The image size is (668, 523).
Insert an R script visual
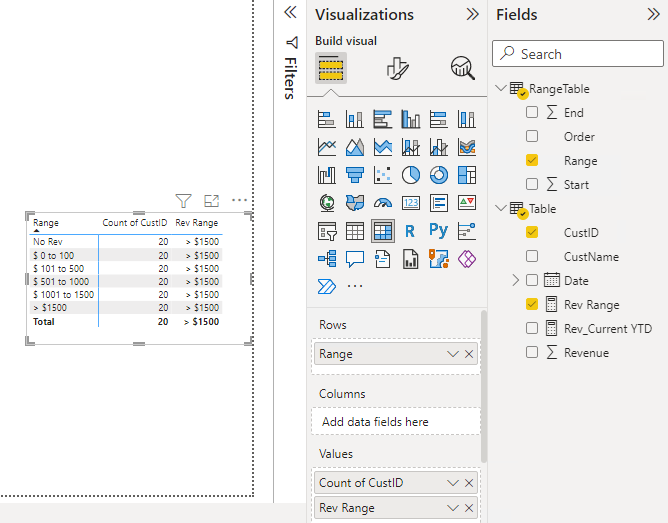pos(410,231)
